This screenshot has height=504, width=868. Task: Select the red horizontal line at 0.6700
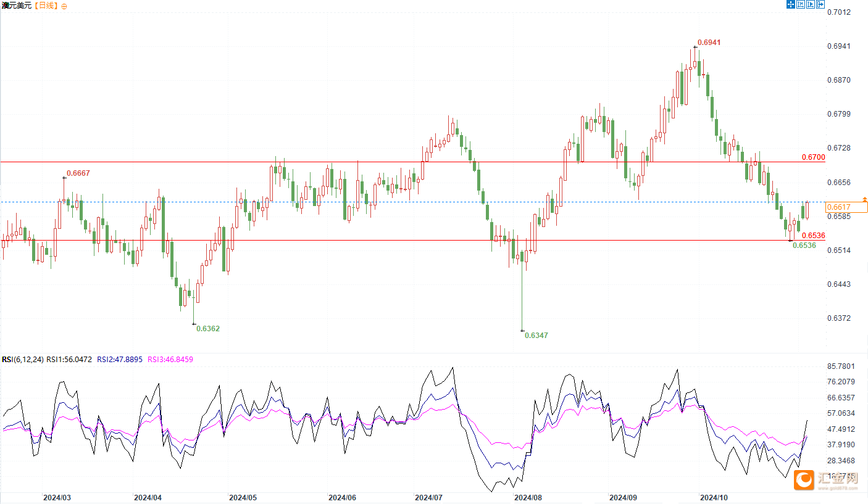tap(412, 162)
